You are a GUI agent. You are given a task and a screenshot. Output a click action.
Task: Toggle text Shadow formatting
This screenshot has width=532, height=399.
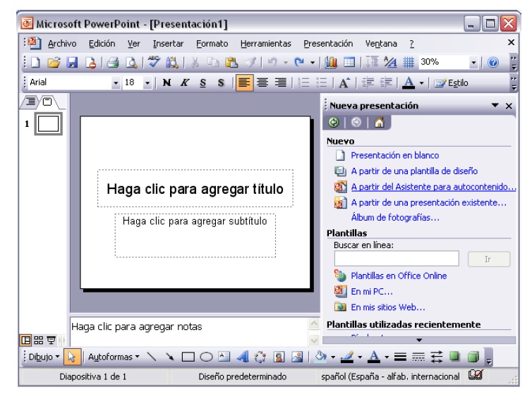point(221,82)
